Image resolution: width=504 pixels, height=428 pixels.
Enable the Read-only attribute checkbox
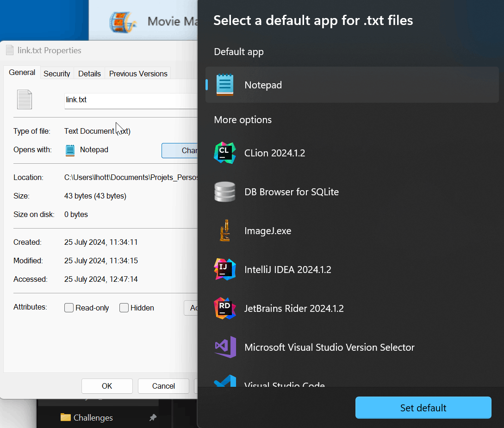[69, 308]
